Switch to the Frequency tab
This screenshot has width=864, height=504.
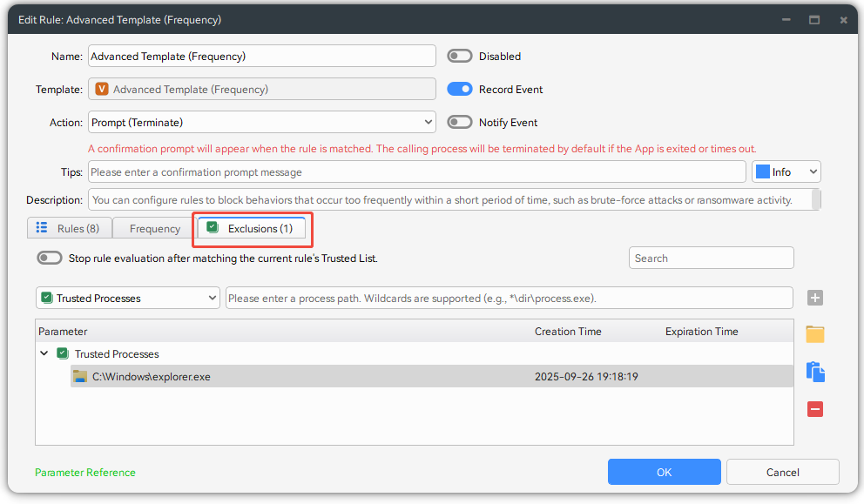(x=154, y=229)
